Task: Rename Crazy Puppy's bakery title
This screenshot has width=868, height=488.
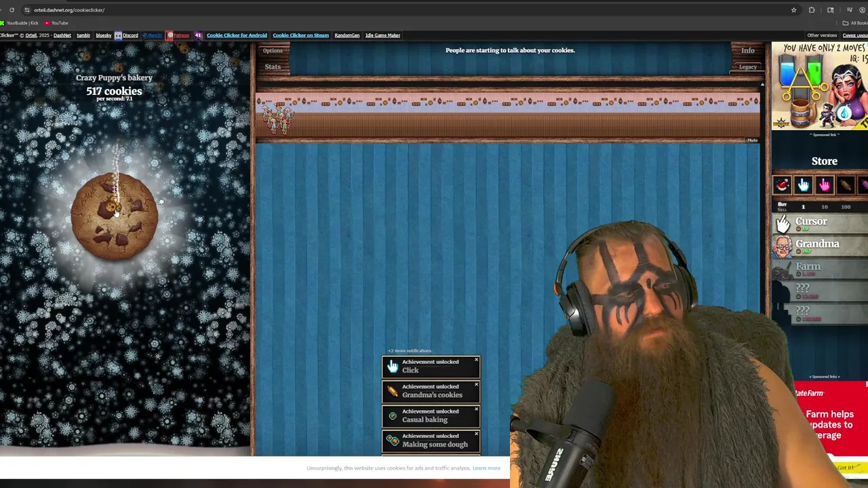Action: [114, 77]
